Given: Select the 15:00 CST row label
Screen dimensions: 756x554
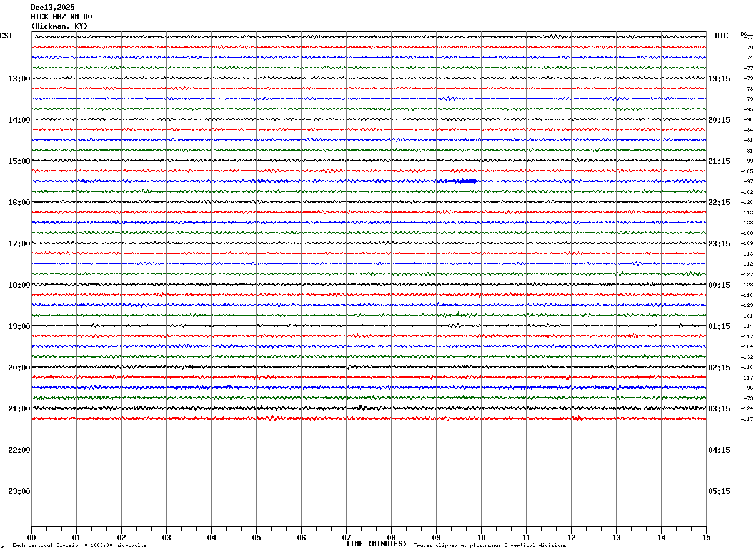Looking at the screenshot, I should 19,161.
